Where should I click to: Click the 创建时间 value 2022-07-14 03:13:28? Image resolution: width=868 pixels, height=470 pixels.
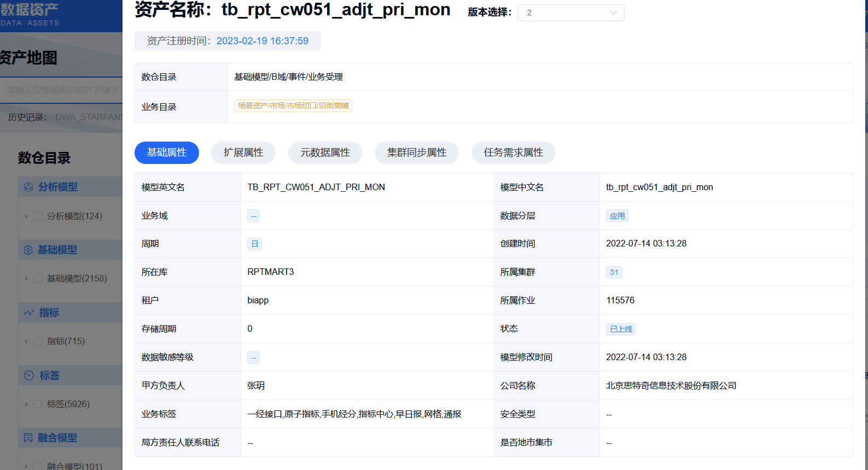click(646, 244)
